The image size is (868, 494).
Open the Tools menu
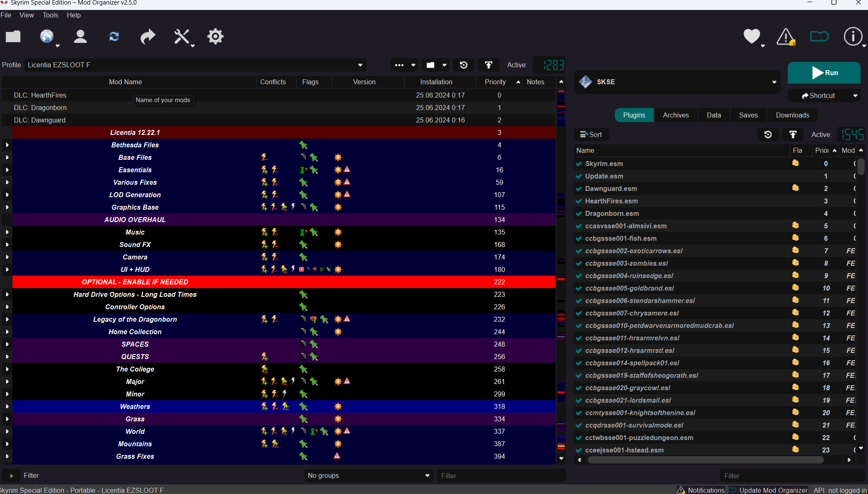pos(50,15)
